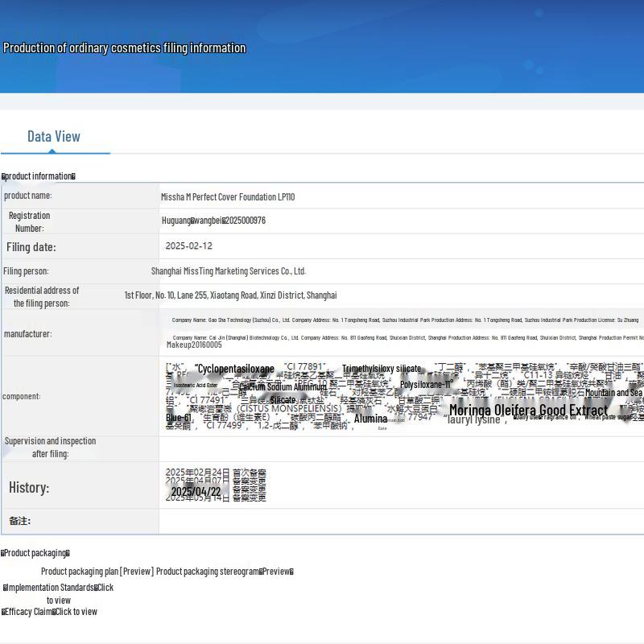Click the product information section header
Viewport: 644px width, 644px height.
coord(39,176)
